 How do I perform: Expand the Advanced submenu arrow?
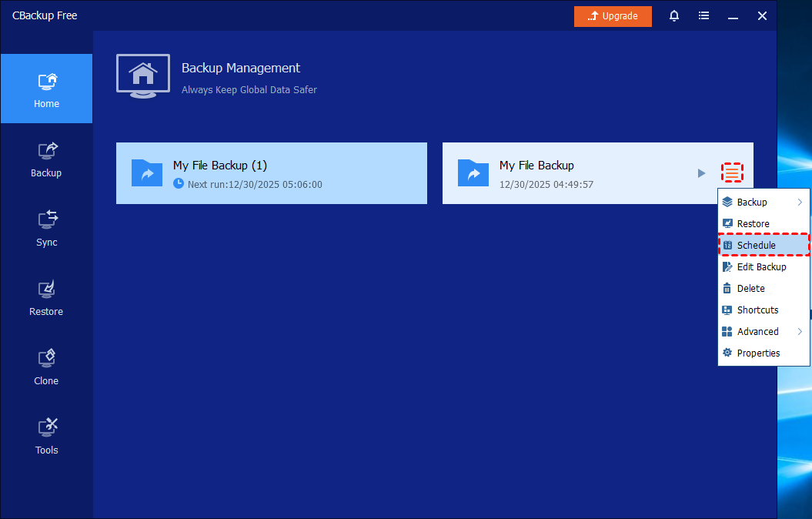(800, 332)
